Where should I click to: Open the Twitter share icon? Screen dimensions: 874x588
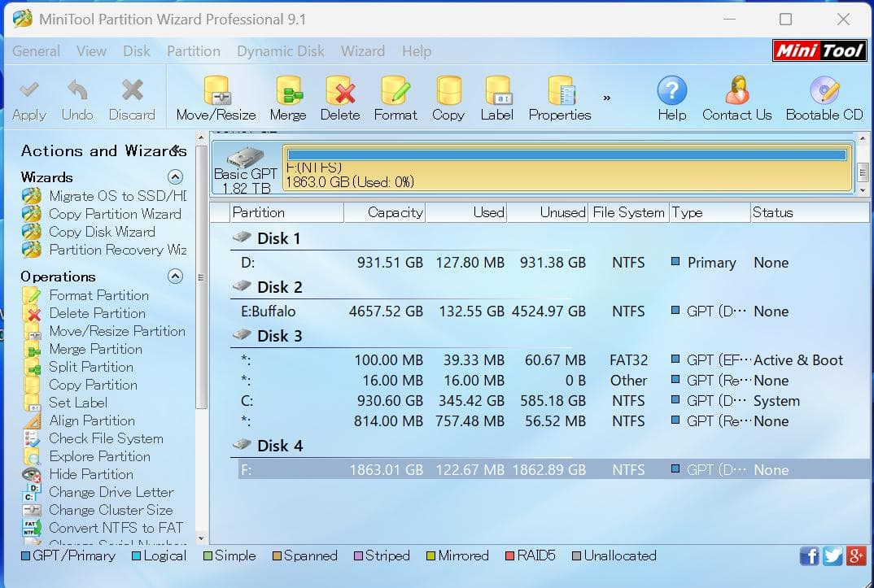(832, 555)
